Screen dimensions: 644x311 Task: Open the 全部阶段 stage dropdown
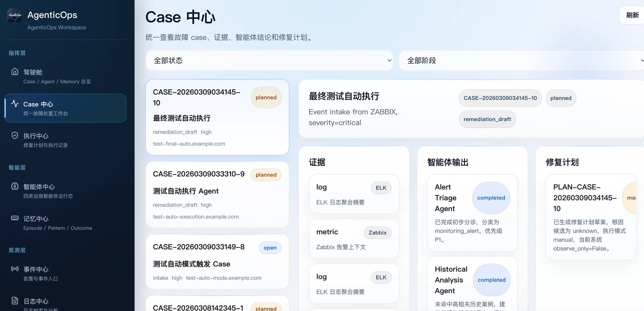pyautogui.click(x=522, y=60)
